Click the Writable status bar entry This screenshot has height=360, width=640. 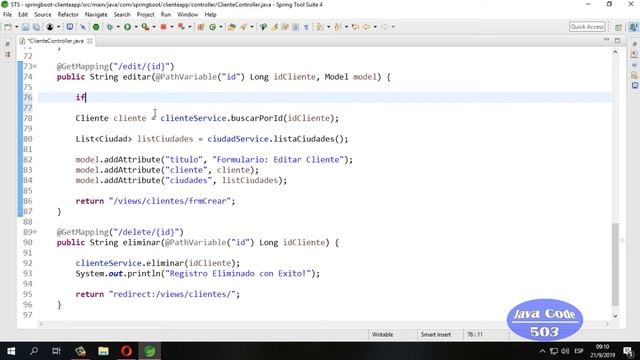[x=382, y=334]
